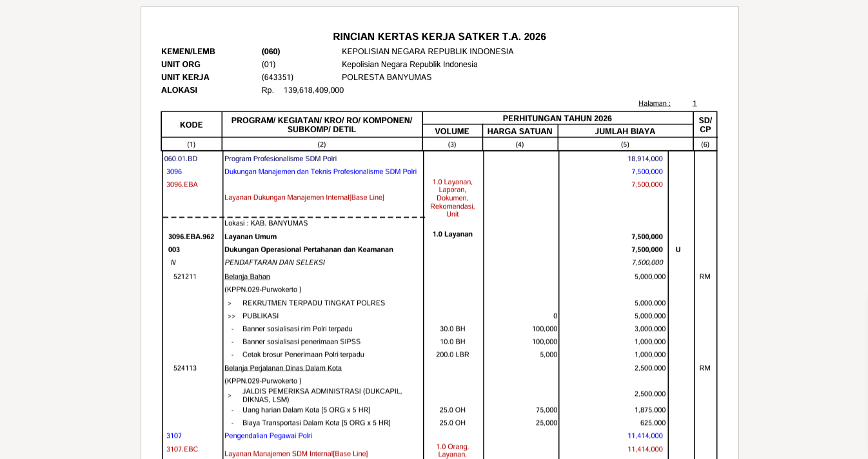Select volume 200.0 LBR

(x=453, y=355)
